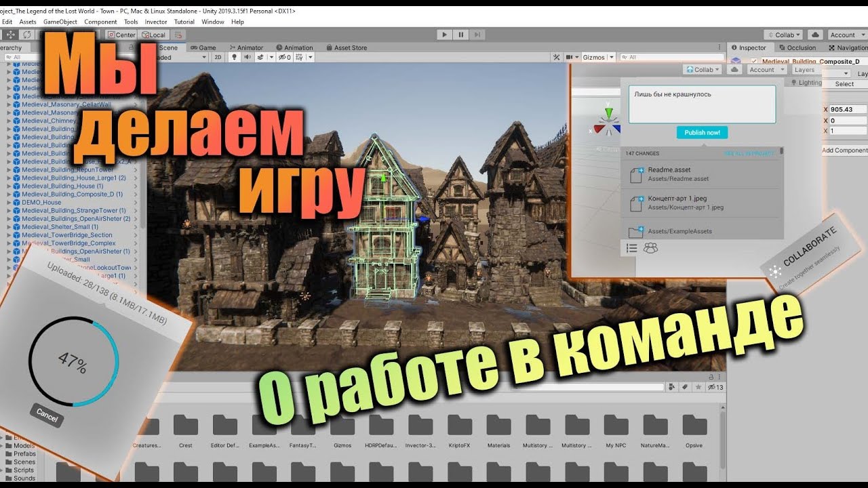Open SEE ALL IN PROJECT link

[749, 154]
